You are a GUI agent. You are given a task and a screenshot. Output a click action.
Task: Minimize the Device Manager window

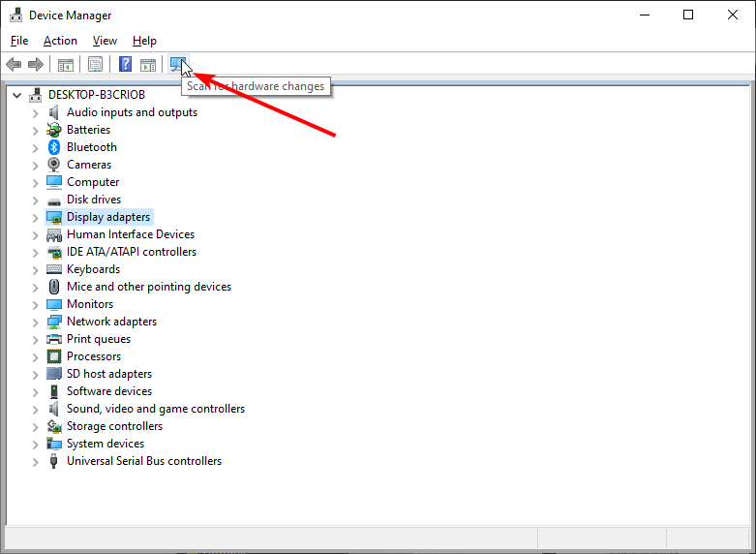(x=645, y=15)
